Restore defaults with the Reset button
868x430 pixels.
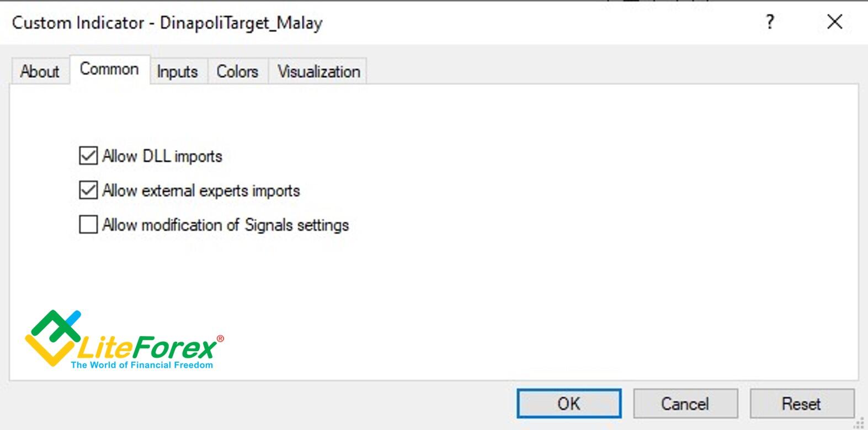(x=802, y=404)
